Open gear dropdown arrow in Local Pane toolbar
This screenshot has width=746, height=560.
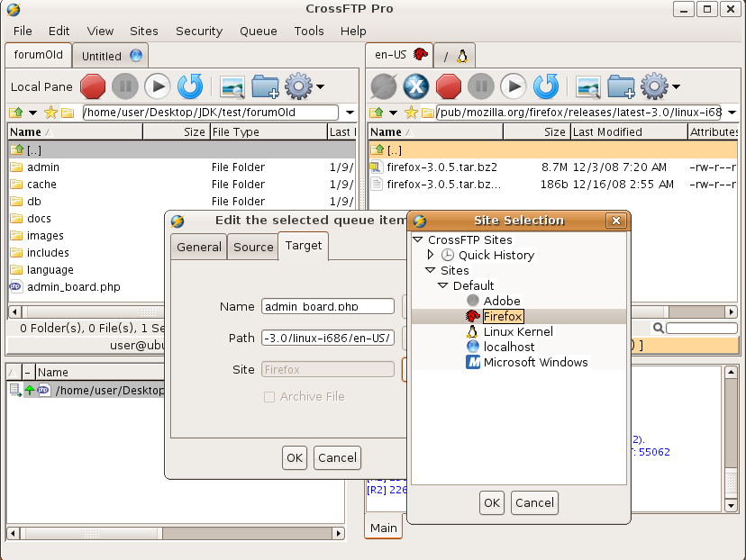321,86
